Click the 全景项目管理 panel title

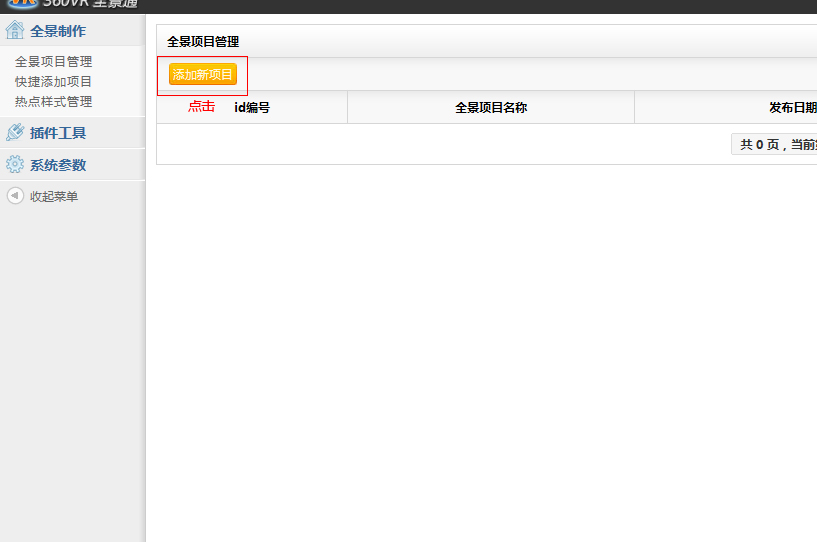click(x=203, y=42)
